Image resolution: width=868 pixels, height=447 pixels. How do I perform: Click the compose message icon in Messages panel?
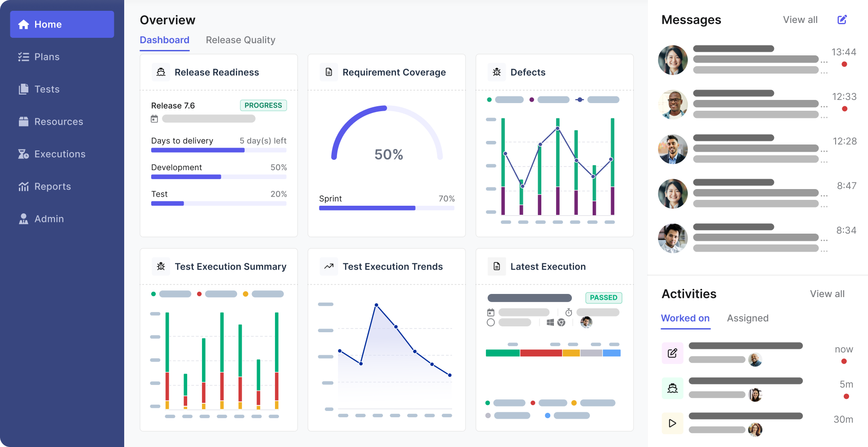click(842, 19)
